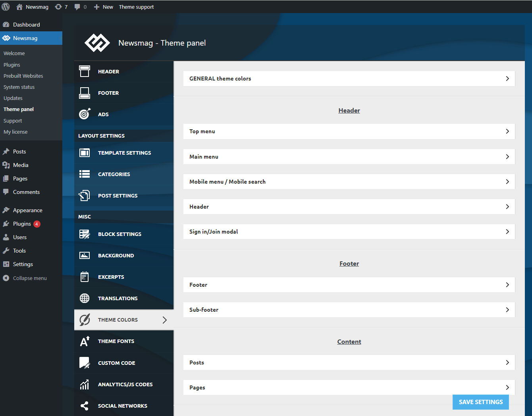Click the LAYOUT SETTINGS group label
This screenshot has width=532, height=416.
(x=101, y=136)
